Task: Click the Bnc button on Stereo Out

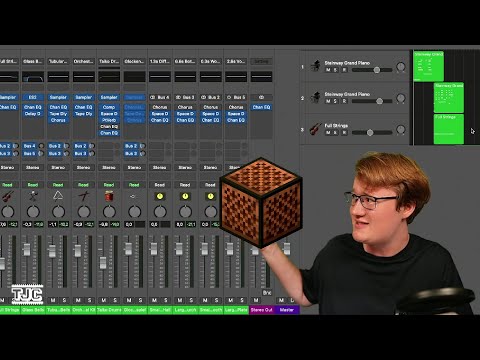Action: point(267,293)
